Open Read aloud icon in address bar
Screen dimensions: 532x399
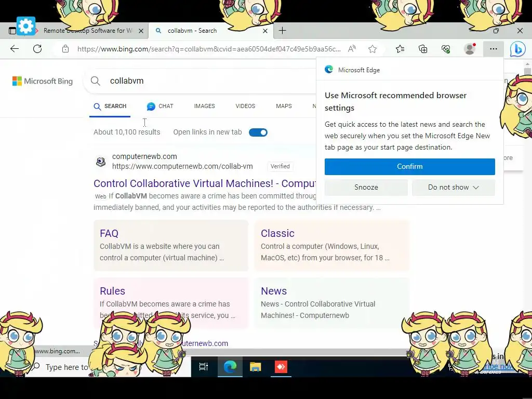pyautogui.click(x=352, y=49)
